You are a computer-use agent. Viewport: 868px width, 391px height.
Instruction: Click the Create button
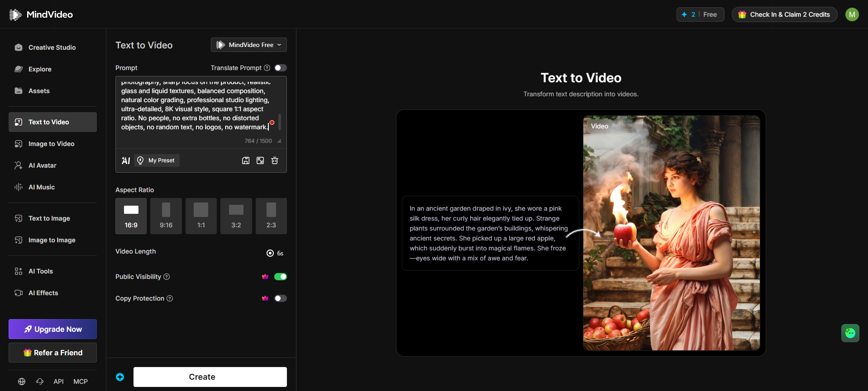tap(210, 377)
